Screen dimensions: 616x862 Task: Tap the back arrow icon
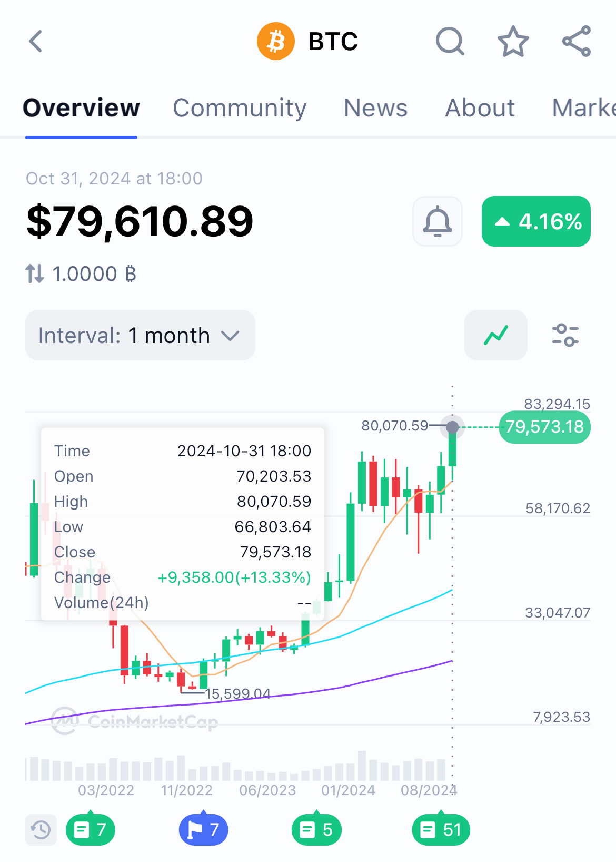(x=35, y=41)
